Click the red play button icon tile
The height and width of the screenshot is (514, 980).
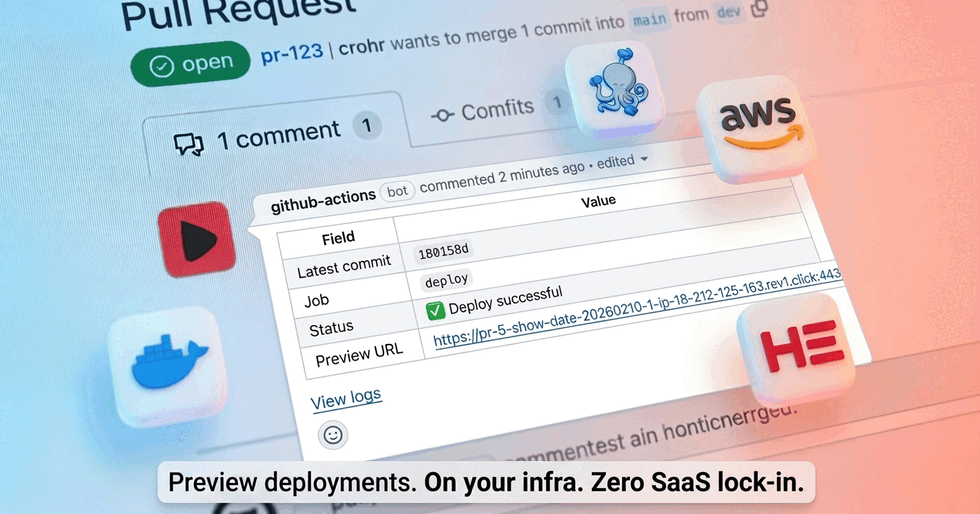[197, 239]
